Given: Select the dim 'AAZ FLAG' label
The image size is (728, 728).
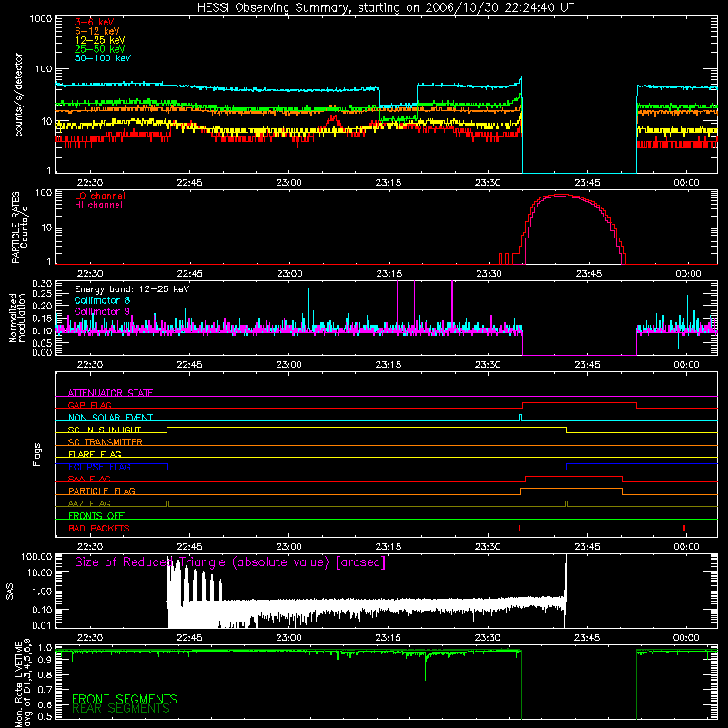Looking at the screenshot, I should (89, 503).
